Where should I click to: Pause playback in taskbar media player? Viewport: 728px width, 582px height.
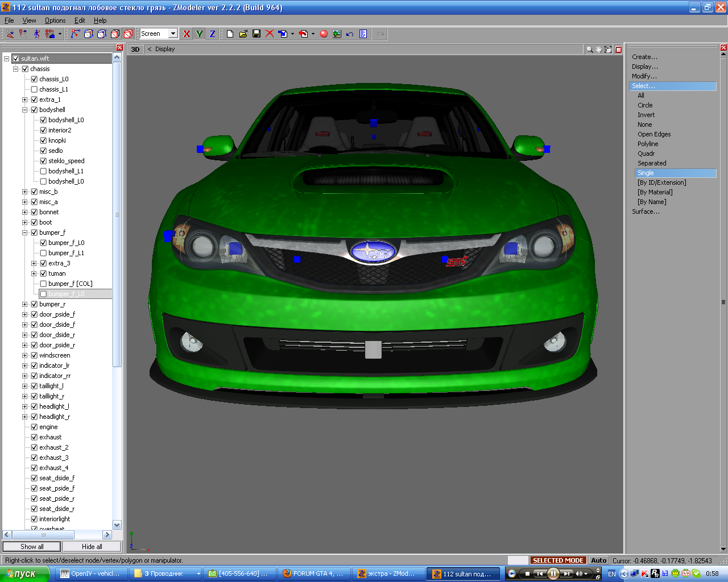553,573
